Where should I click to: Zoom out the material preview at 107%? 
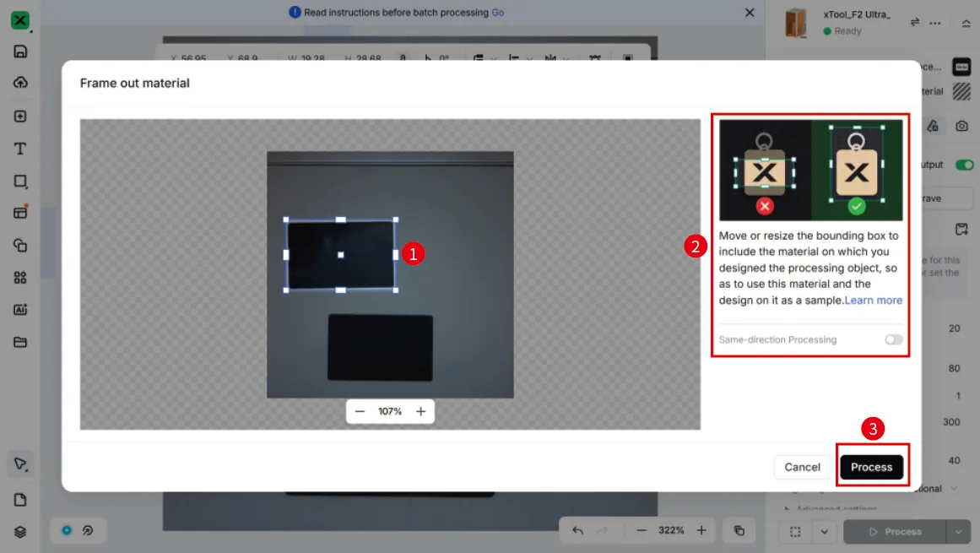pyautogui.click(x=360, y=411)
